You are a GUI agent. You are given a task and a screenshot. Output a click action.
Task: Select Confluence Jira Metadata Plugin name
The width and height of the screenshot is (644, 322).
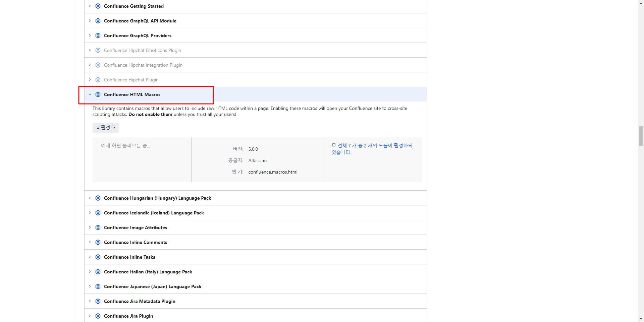pos(140,301)
